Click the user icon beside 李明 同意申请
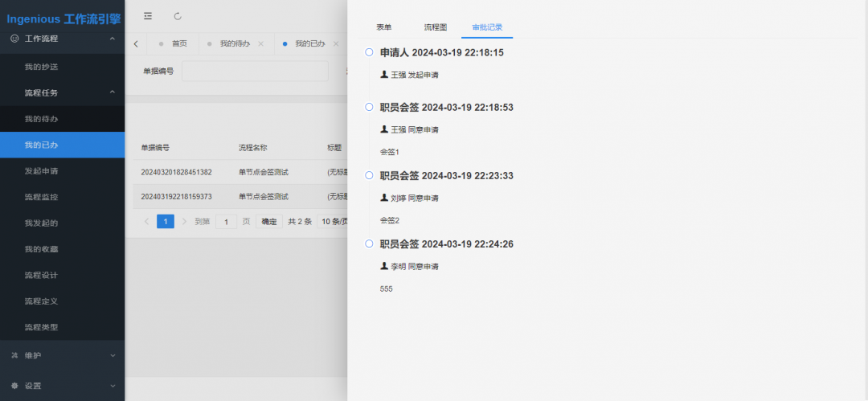Screen dimensions: 868x401 (384, 266)
